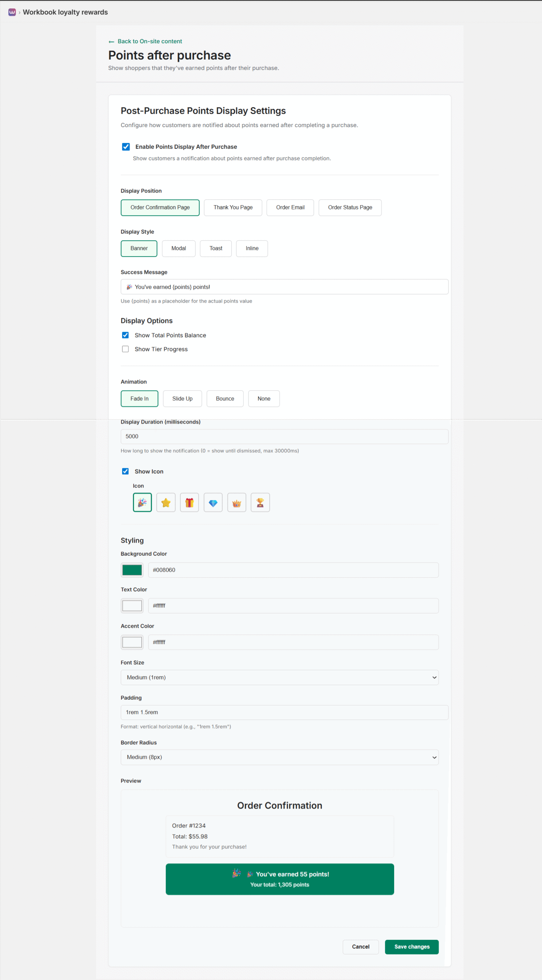The width and height of the screenshot is (542, 980).
Task: Pick the gift box icon
Action: click(x=189, y=502)
